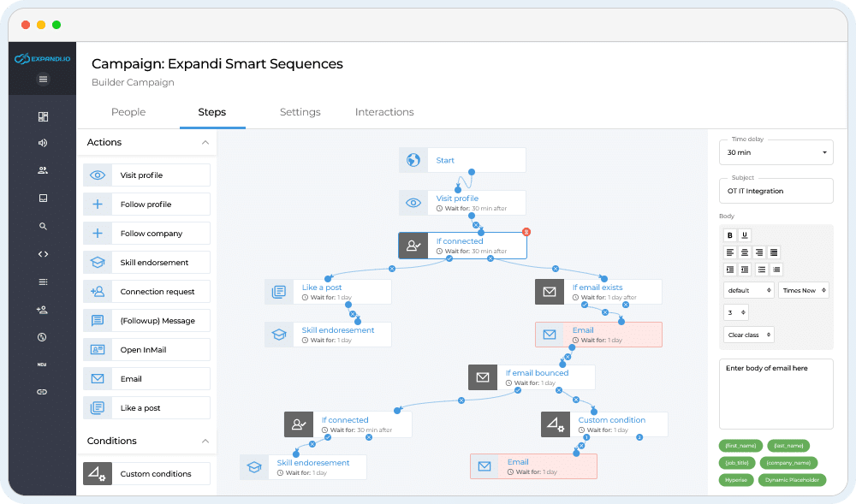This screenshot has height=504, width=856.
Task: Collapse the Actions section
Action: tap(205, 142)
